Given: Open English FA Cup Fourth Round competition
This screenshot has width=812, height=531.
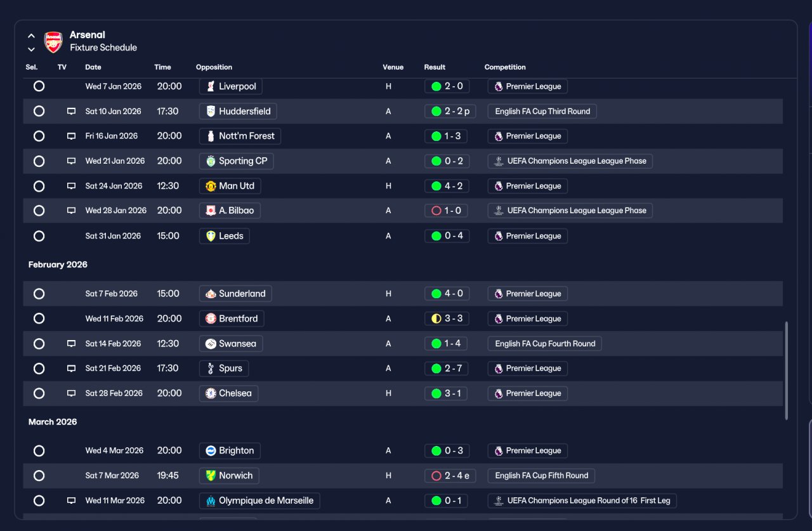Looking at the screenshot, I should tap(545, 344).
